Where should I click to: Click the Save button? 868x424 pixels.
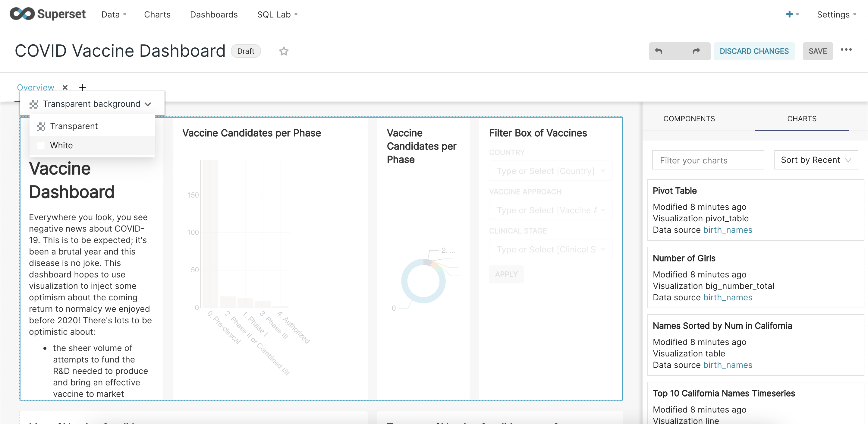817,51
